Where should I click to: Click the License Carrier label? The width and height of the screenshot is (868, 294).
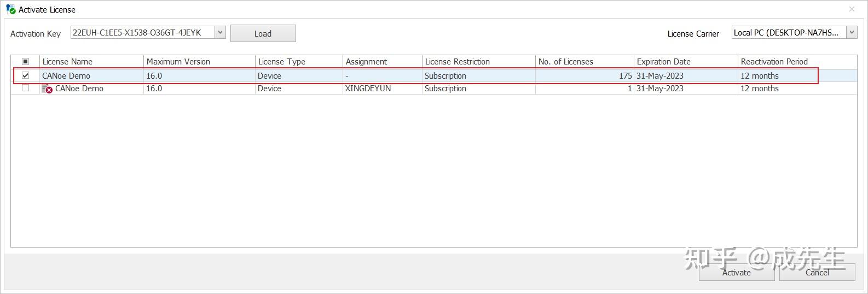(693, 34)
